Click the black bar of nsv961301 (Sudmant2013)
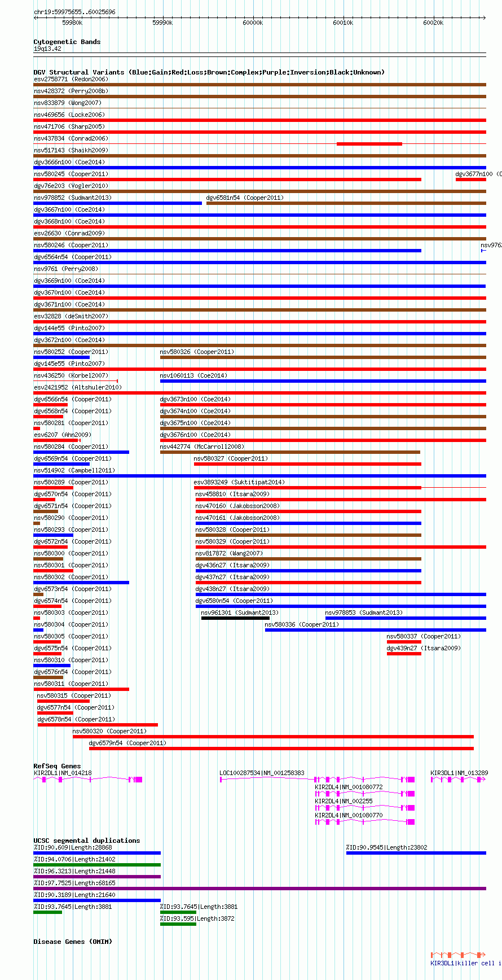 point(235,618)
